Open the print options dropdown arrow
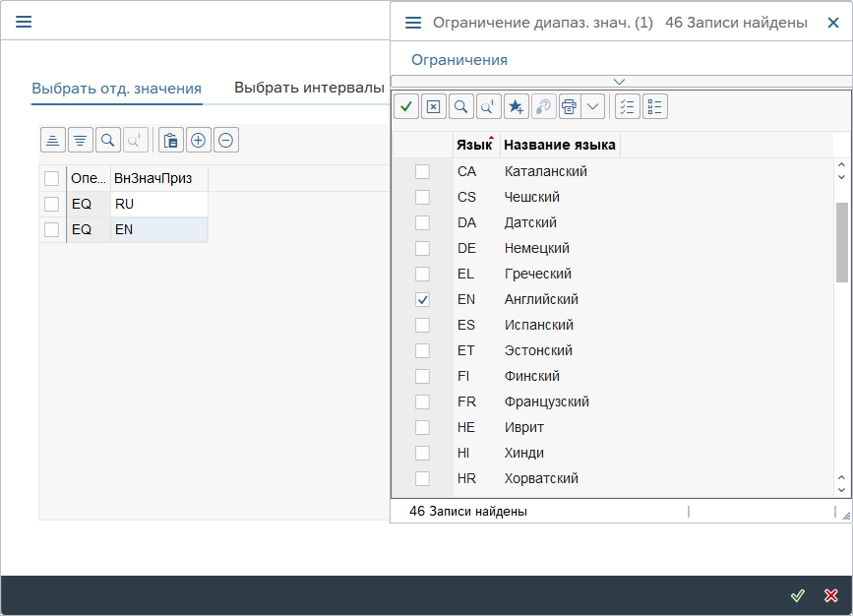Image resolution: width=853 pixels, height=616 pixels. click(x=593, y=106)
